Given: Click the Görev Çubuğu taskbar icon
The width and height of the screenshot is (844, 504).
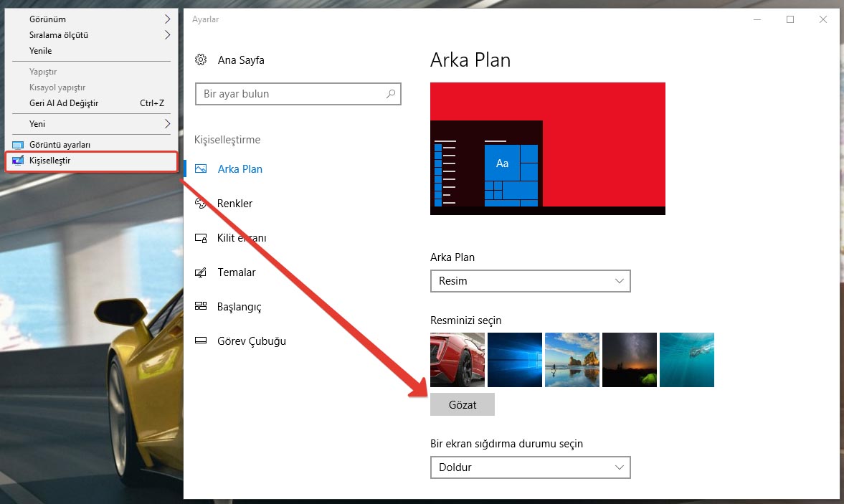Looking at the screenshot, I should (x=201, y=341).
